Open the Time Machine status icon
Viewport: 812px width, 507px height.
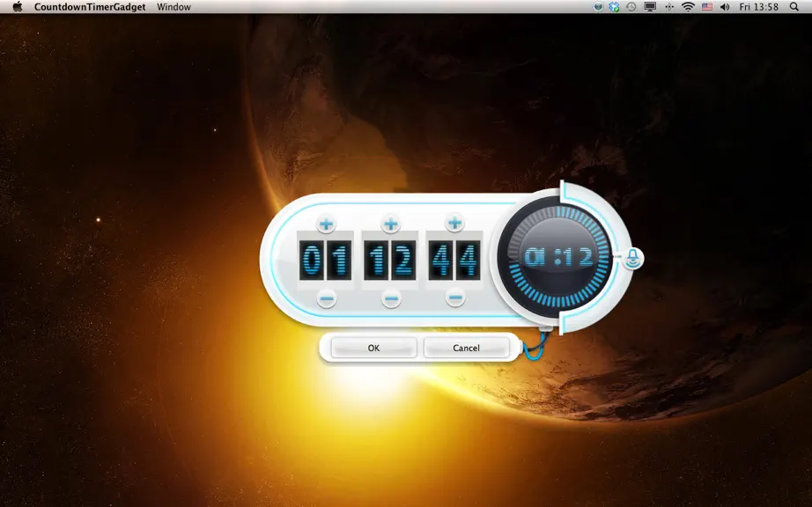[631, 7]
